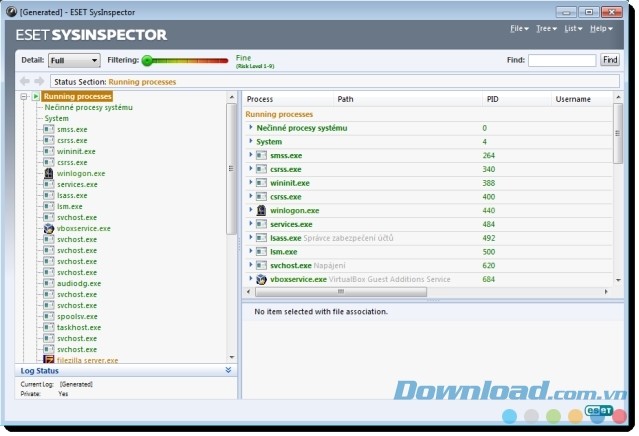Go back with the left navigation arrow
Screen dimensions: 639x436
25,81
